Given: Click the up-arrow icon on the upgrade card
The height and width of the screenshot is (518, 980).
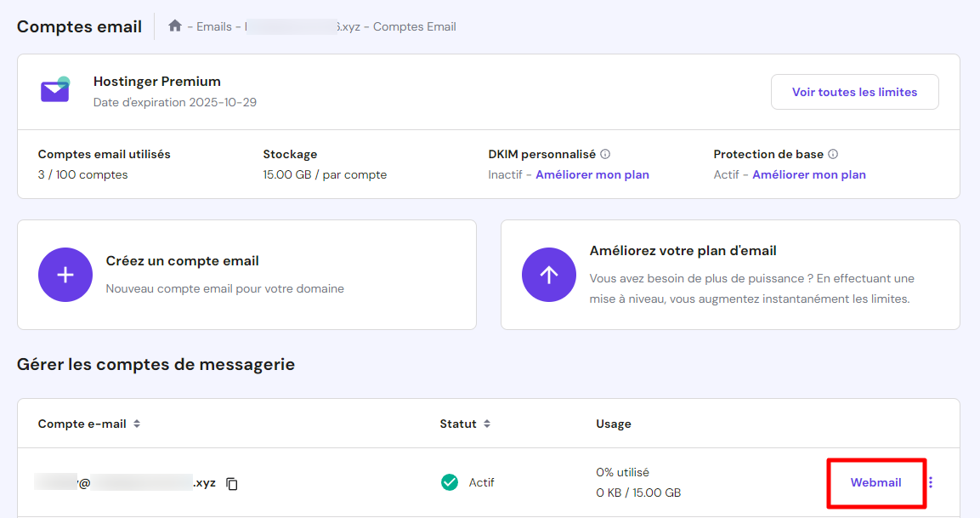Looking at the screenshot, I should pos(549,275).
